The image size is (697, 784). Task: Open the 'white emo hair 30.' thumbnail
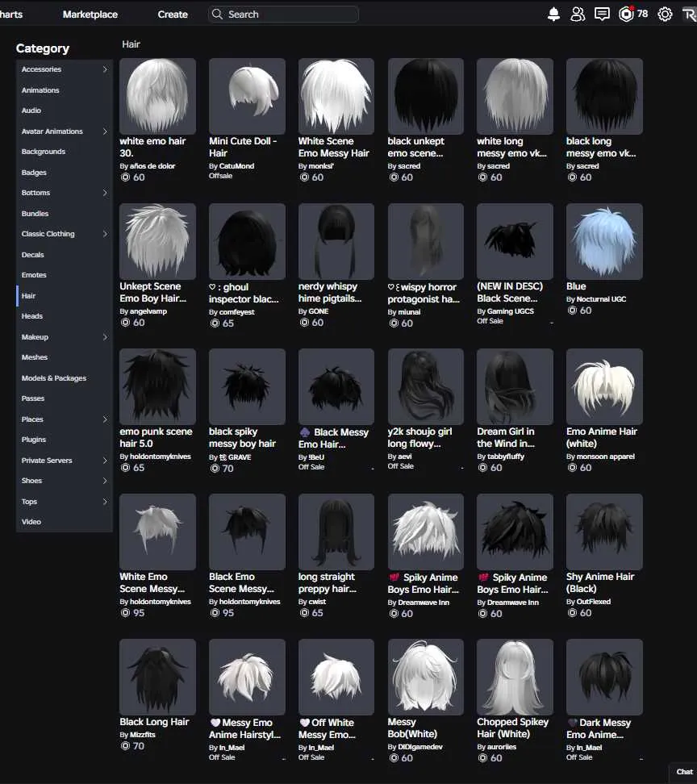pyautogui.click(x=157, y=96)
